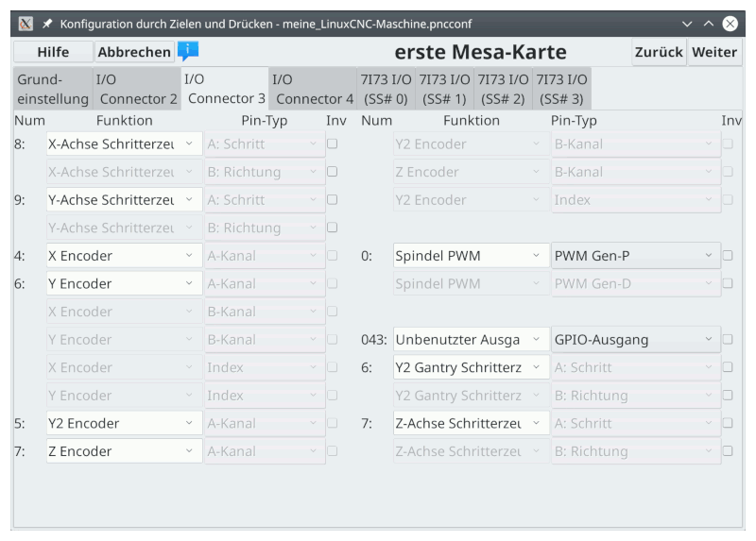Click the '043:' pin number label

coord(374,340)
